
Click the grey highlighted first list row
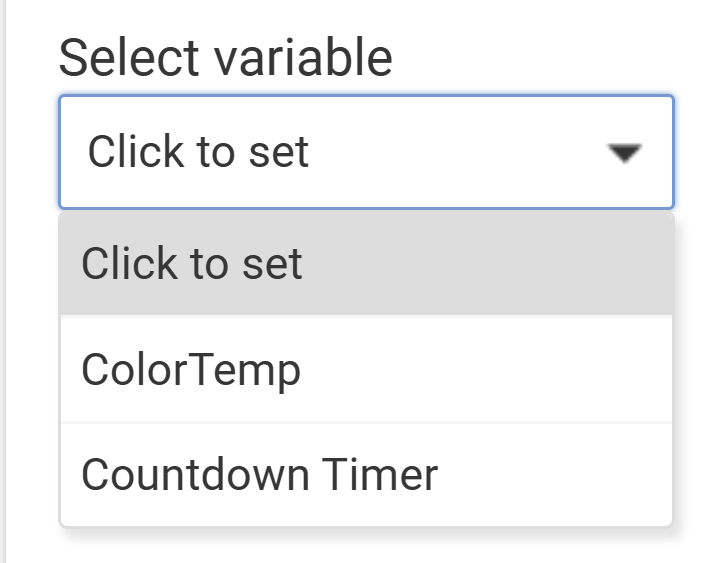tap(366, 264)
